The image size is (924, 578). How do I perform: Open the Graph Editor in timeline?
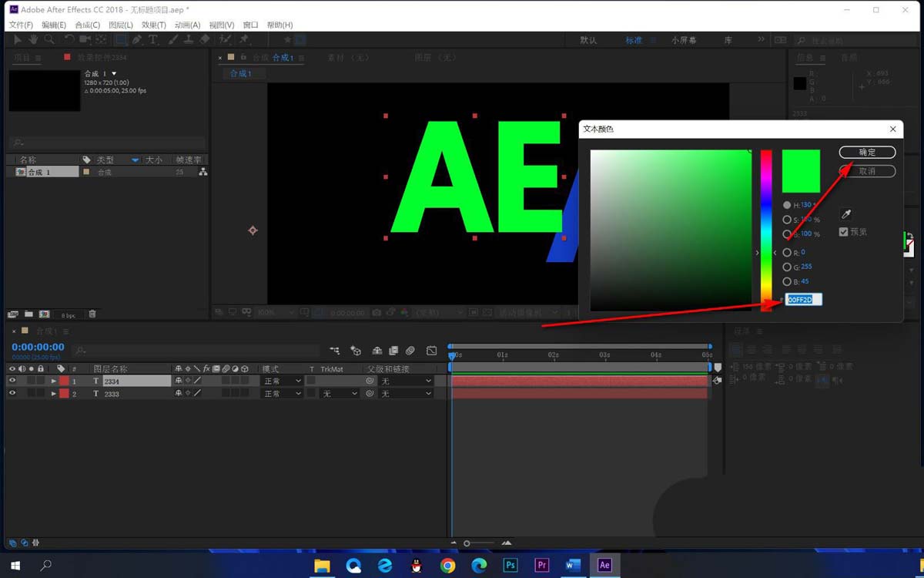coord(431,351)
